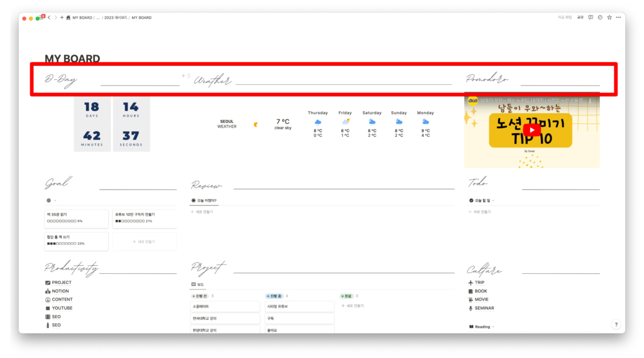
Task: Open the comments icon in the top bar
Action: click(x=590, y=18)
